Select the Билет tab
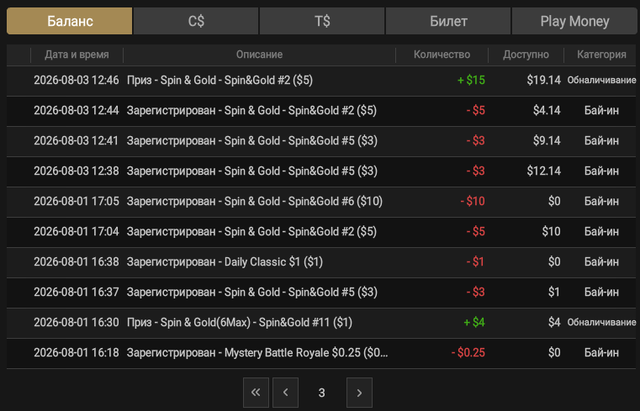640x411 pixels. (448, 21)
